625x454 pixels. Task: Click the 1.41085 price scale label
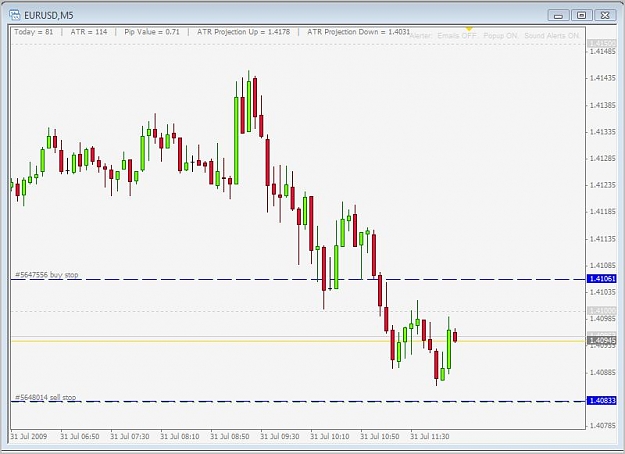(602, 265)
